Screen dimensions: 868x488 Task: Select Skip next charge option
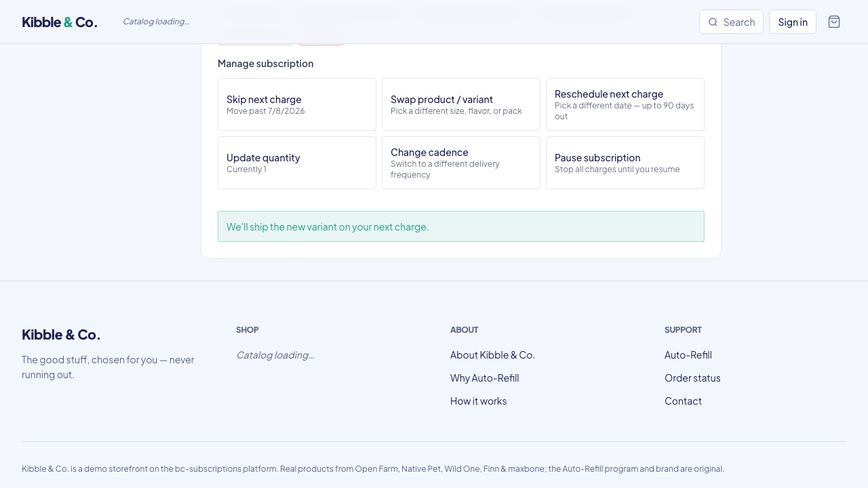click(297, 104)
